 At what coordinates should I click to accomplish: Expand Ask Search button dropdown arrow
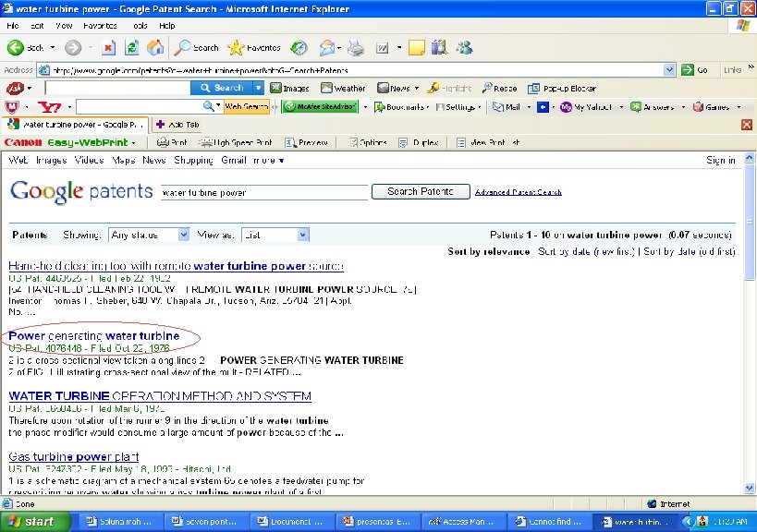(x=259, y=88)
